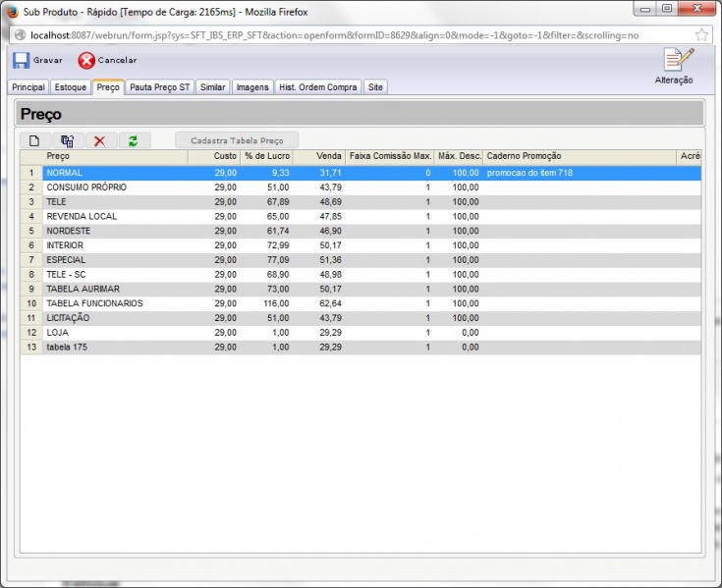Click row number 3 header
Image resolution: width=722 pixels, height=588 pixels.
point(31,202)
